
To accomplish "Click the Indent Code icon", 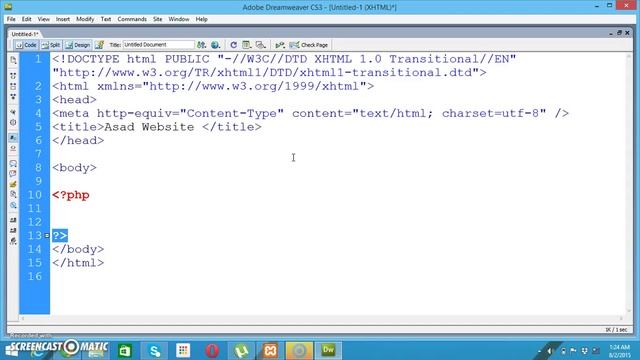I will [13, 220].
